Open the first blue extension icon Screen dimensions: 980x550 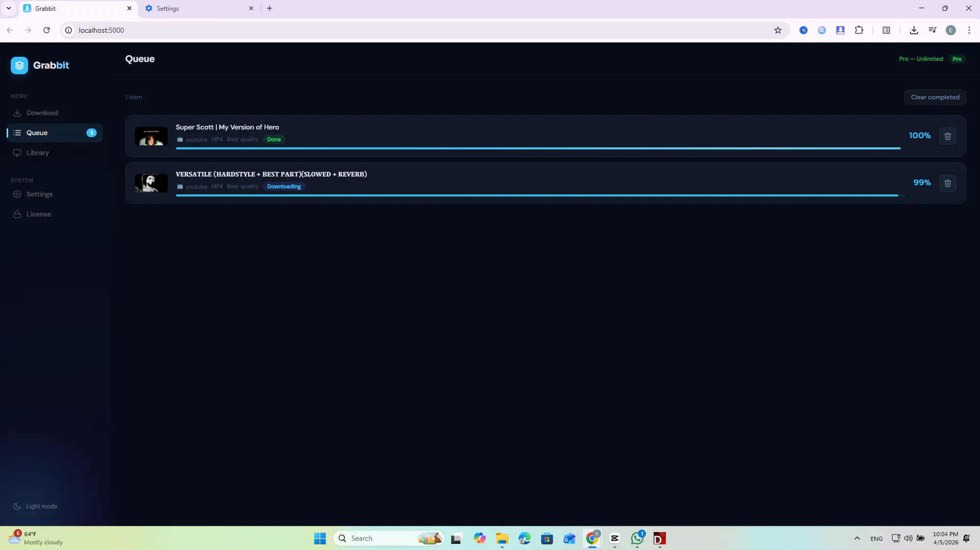point(804,30)
